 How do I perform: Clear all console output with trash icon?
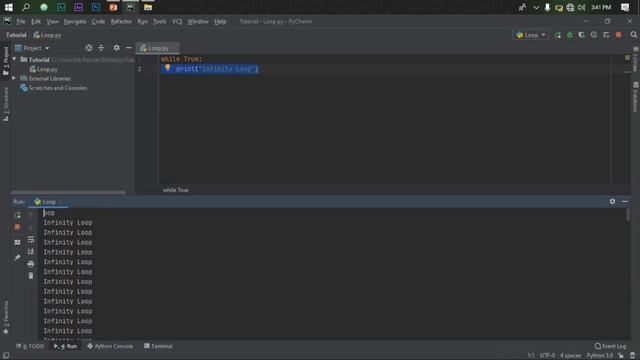(31, 276)
